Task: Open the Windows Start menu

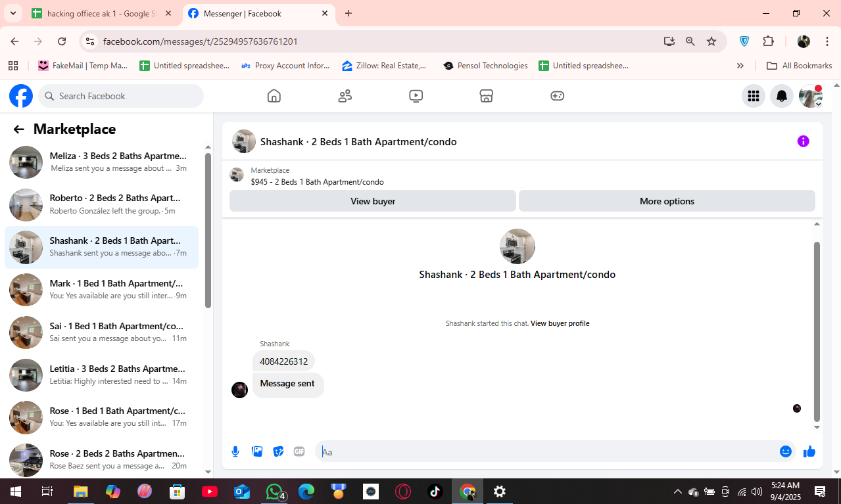Action: pos(15,491)
